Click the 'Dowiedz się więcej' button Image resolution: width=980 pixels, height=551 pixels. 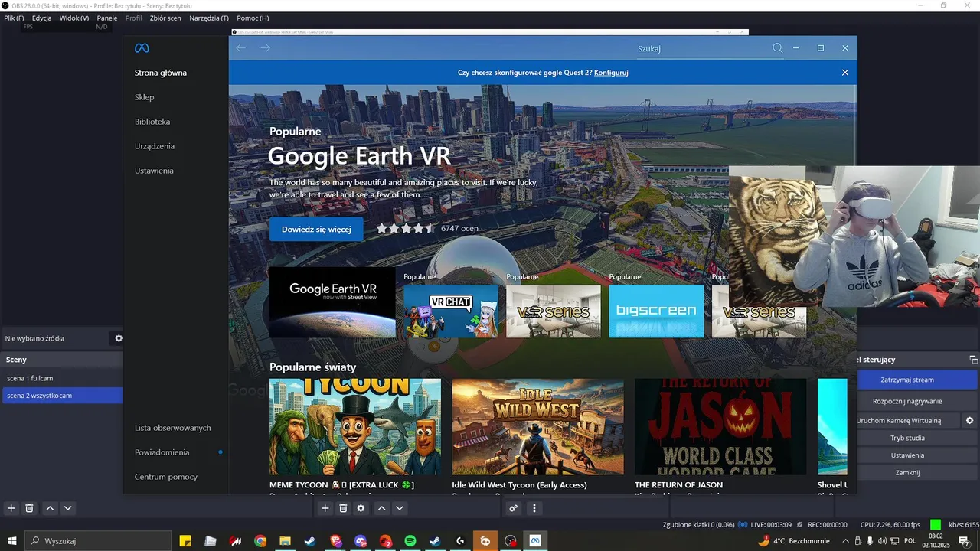click(x=316, y=229)
